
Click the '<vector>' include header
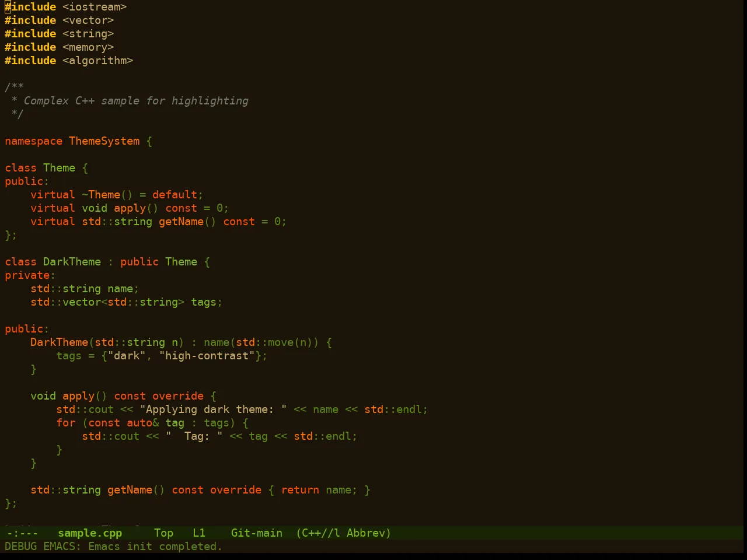point(88,20)
